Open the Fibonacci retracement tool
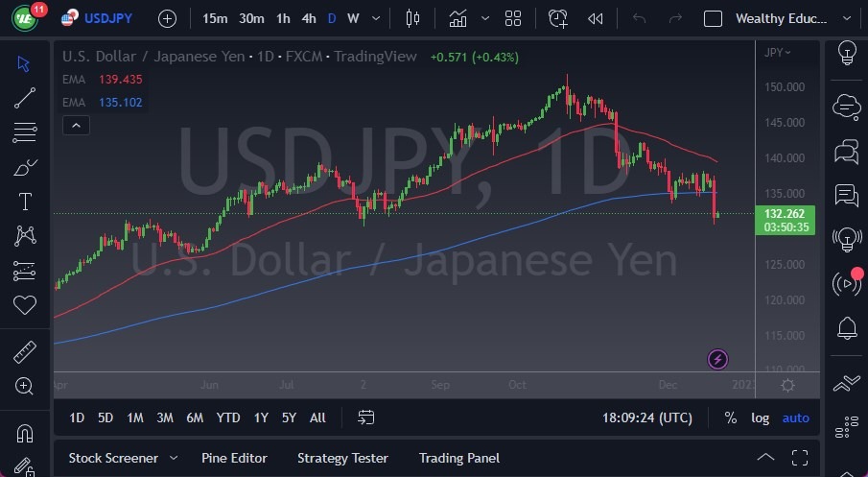 point(25,131)
